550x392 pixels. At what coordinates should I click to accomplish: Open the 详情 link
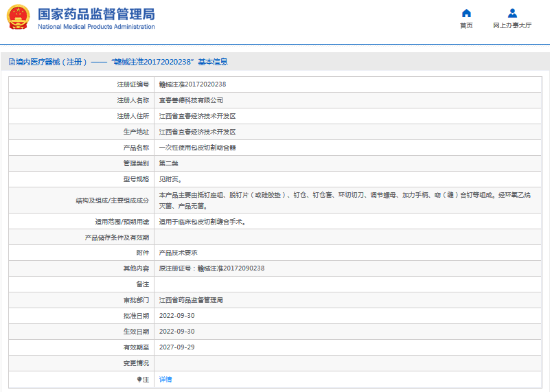[x=165, y=380]
